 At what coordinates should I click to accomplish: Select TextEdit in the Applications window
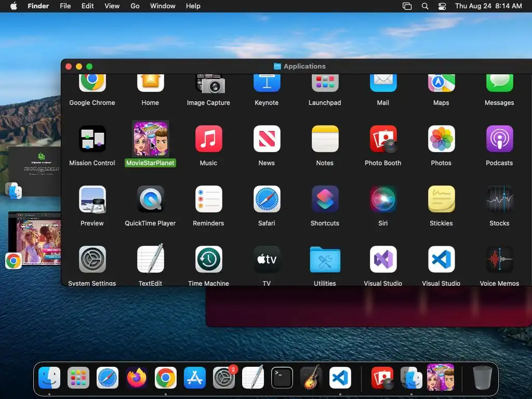point(150,259)
